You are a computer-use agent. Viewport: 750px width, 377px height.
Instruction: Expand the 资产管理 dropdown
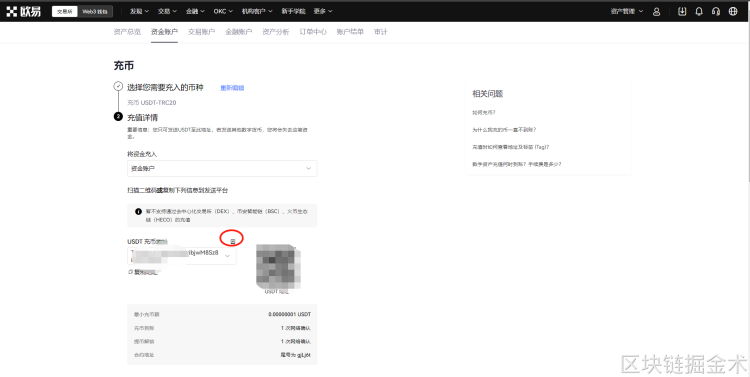[627, 11]
